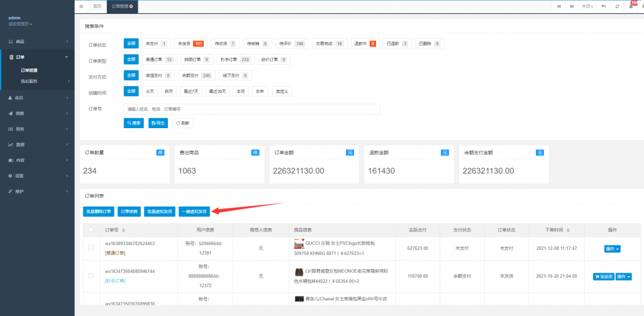The height and width of the screenshot is (316, 644).
Task: Click the fast-forward tabs-right arrow icon
Action: pos(572,6)
